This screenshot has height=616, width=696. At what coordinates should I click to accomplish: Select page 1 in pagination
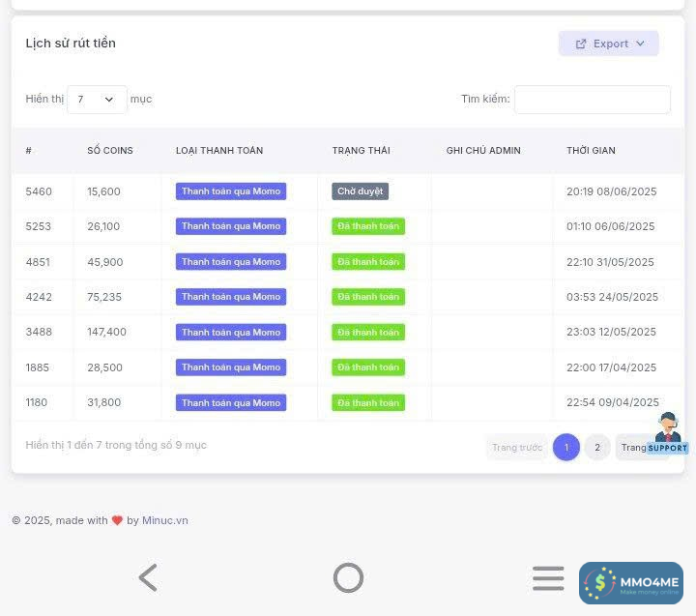[566, 447]
